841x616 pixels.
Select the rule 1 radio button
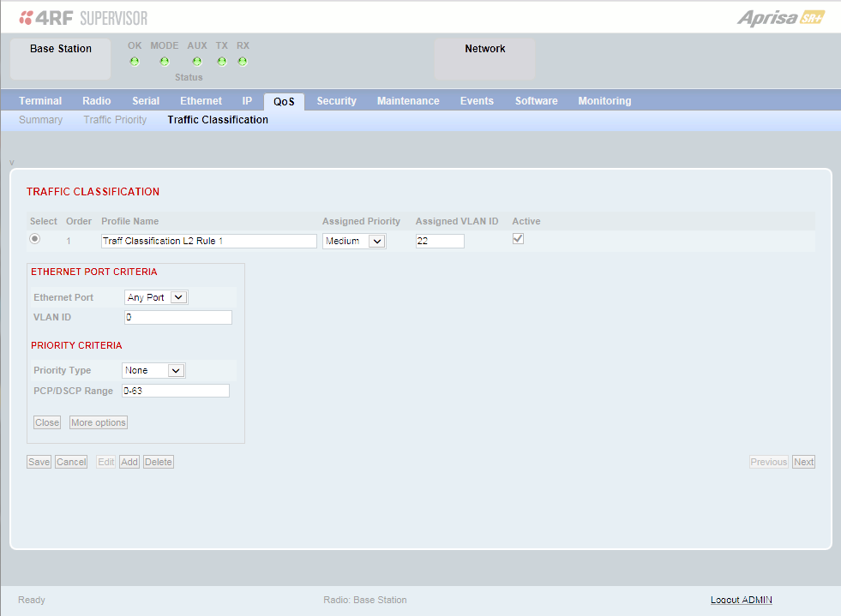click(x=35, y=239)
